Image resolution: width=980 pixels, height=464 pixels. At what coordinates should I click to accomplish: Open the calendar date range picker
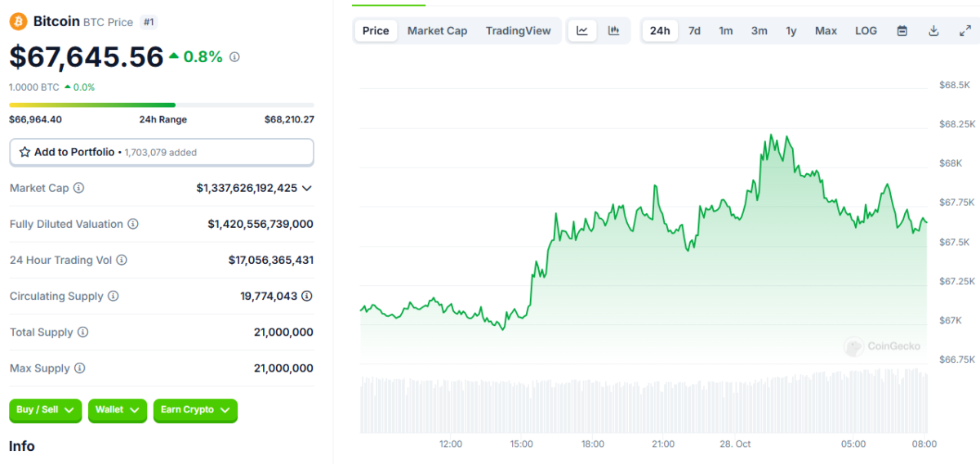point(902,31)
